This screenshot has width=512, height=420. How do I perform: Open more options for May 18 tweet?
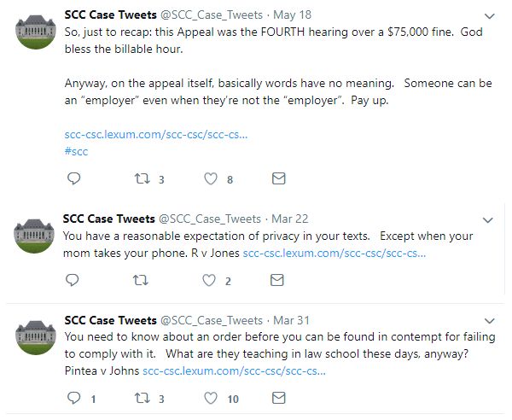coord(489,16)
